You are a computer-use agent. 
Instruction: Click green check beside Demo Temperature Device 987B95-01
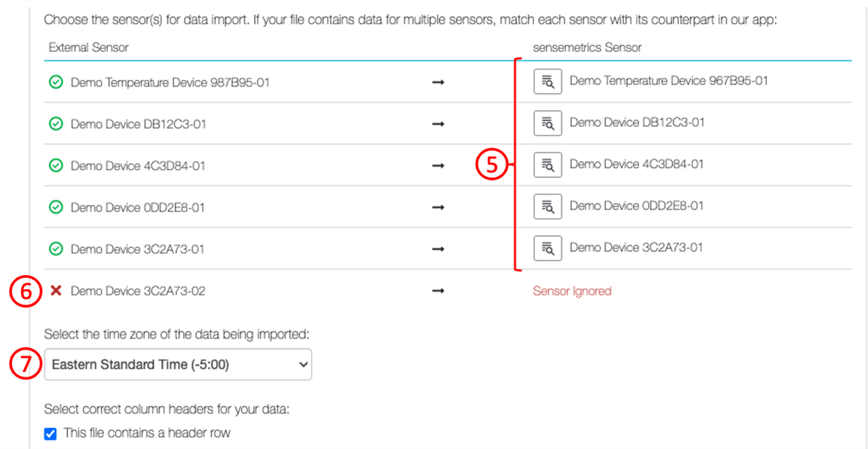pyautogui.click(x=56, y=83)
